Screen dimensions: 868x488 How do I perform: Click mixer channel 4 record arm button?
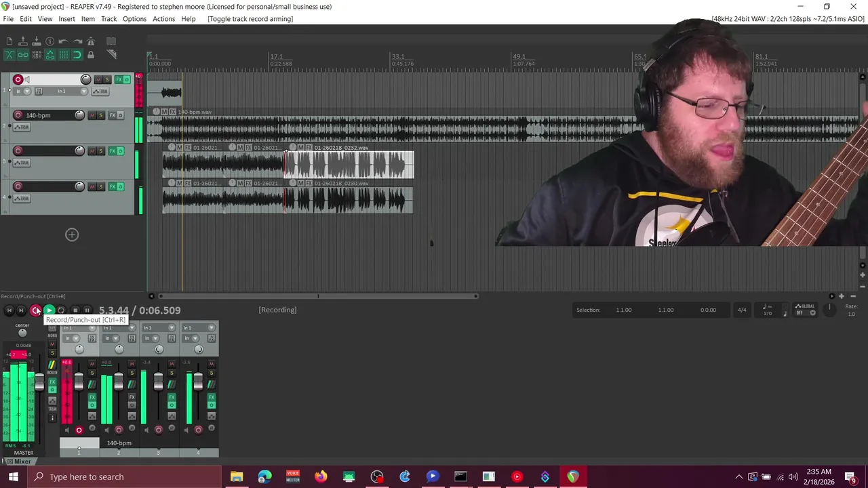[199, 430]
